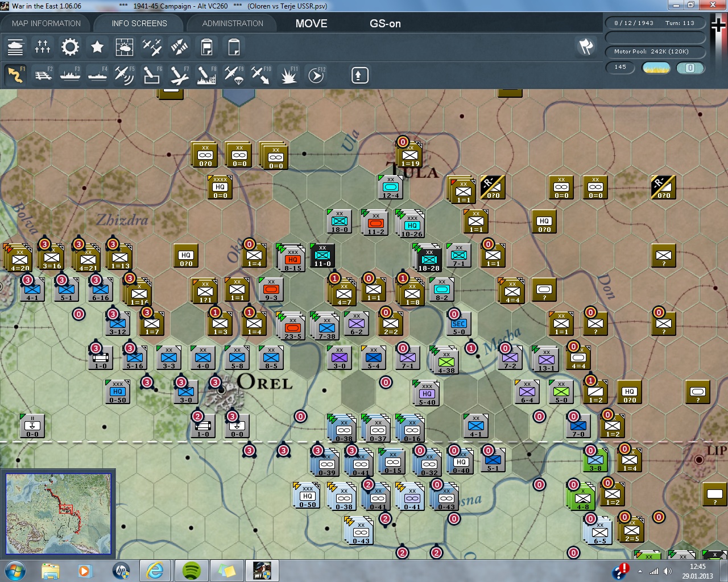Click the up-arrow collapse toolbar button

359,75
